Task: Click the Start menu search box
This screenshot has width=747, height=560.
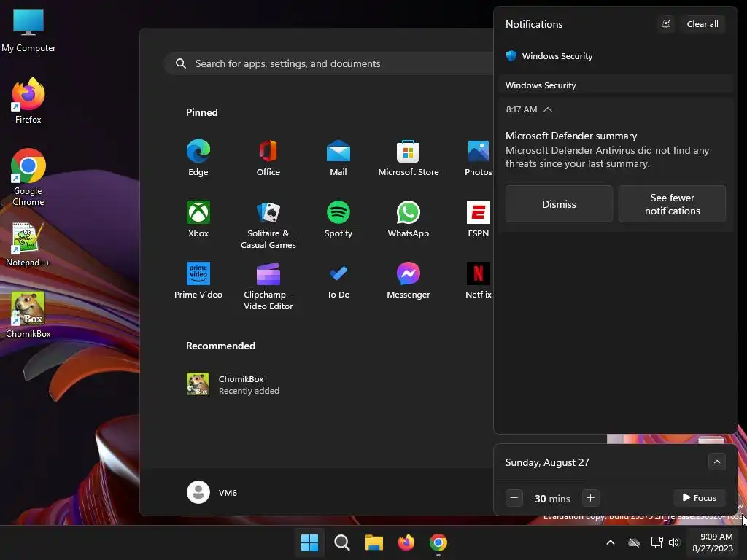Action: coord(329,63)
